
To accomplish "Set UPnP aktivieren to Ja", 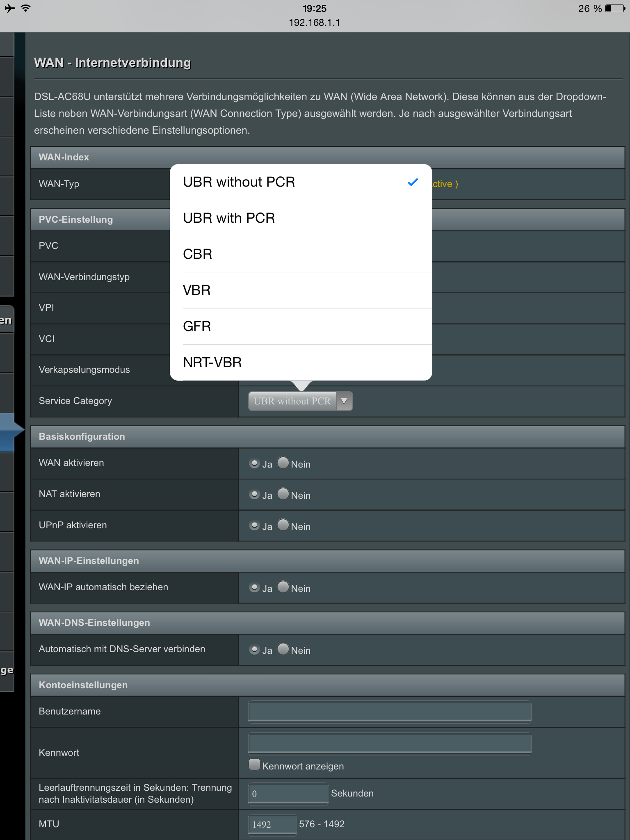I will click(254, 526).
